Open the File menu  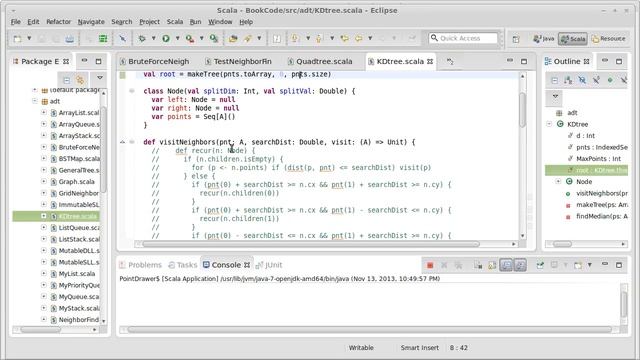pyautogui.click(x=16, y=22)
